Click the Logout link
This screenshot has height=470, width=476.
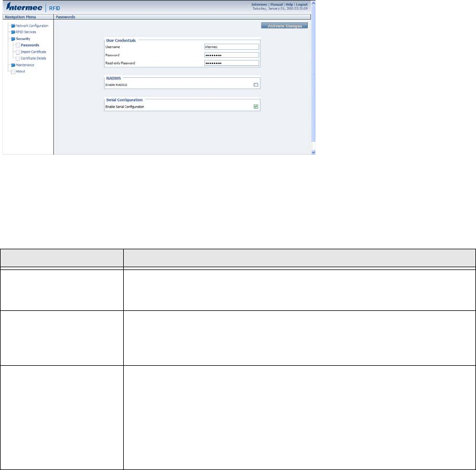[302, 4]
